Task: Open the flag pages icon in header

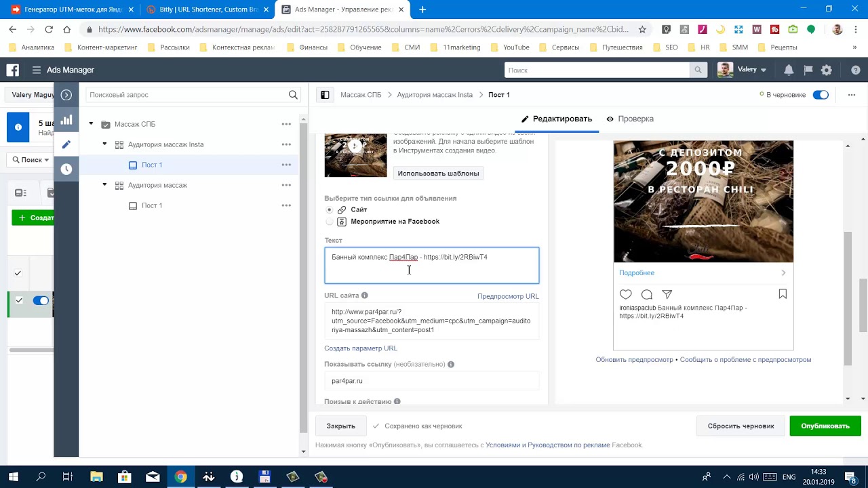Action: [808, 70]
